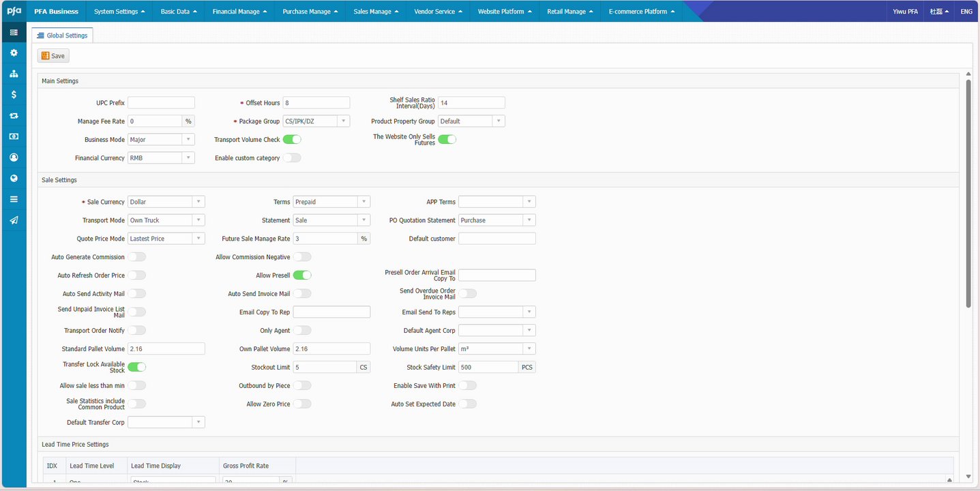The image size is (980, 491).
Task: Click the PFA logo in the corner
Action: pos(14,11)
